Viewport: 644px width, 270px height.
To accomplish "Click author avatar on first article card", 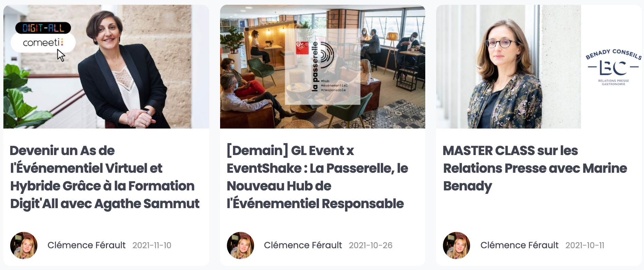I will point(24,245).
